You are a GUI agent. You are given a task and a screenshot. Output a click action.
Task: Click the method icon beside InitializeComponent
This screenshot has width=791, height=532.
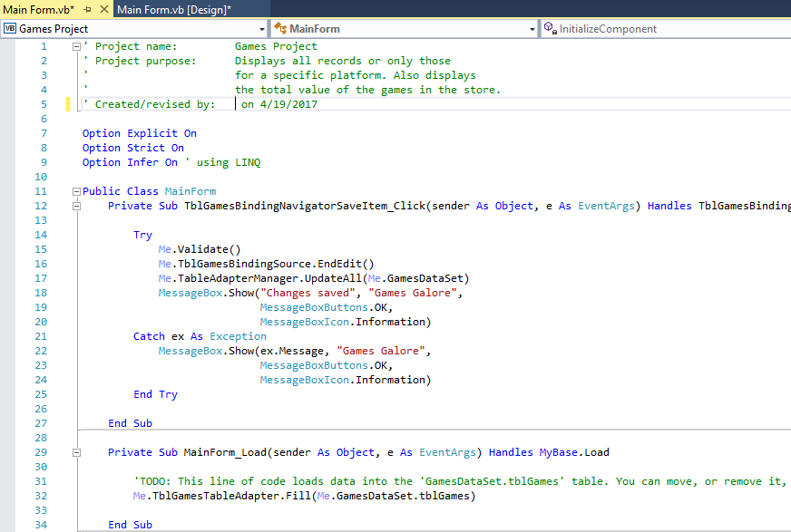tap(547, 28)
